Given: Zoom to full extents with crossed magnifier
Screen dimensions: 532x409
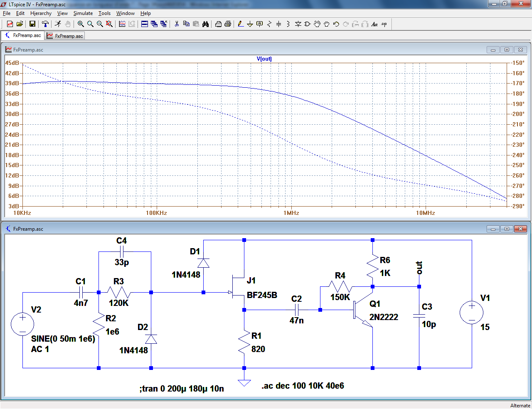Looking at the screenshot, I should click(109, 24).
